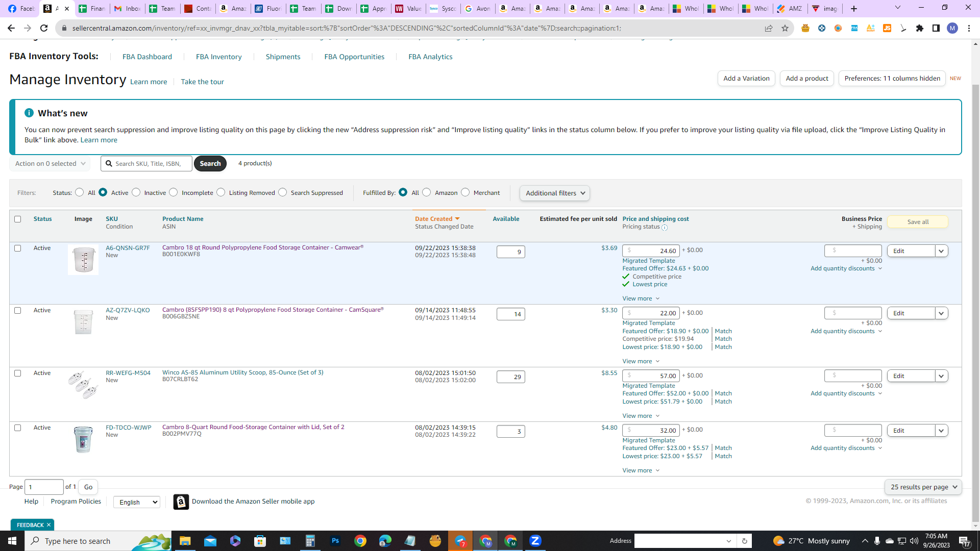Open Zoom from taskbar
The width and height of the screenshot is (980, 551).
pyautogui.click(x=535, y=541)
